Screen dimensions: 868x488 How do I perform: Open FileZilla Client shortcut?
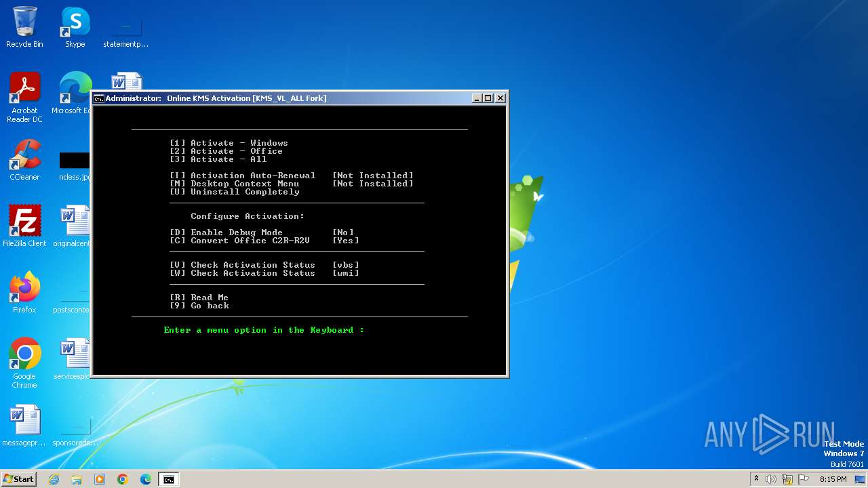(x=24, y=226)
